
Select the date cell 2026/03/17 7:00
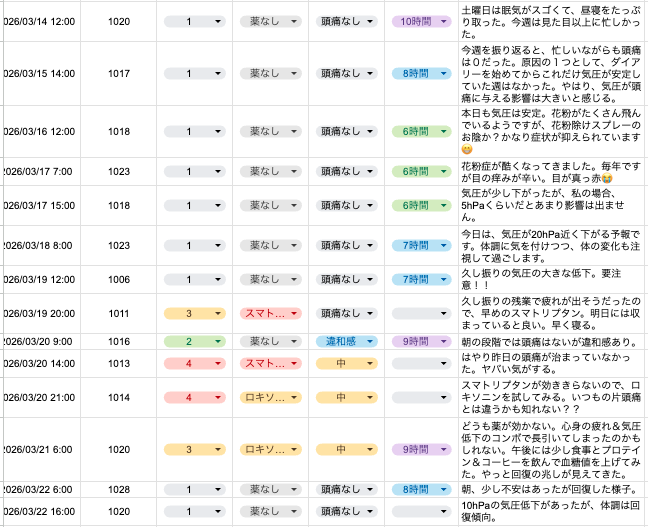pyautogui.click(x=41, y=172)
